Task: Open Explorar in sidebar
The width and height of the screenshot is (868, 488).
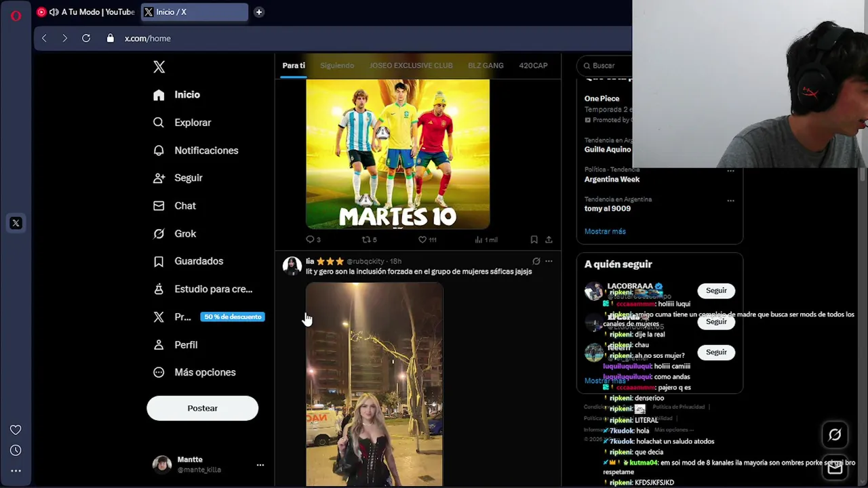Action: pyautogui.click(x=182, y=123)
